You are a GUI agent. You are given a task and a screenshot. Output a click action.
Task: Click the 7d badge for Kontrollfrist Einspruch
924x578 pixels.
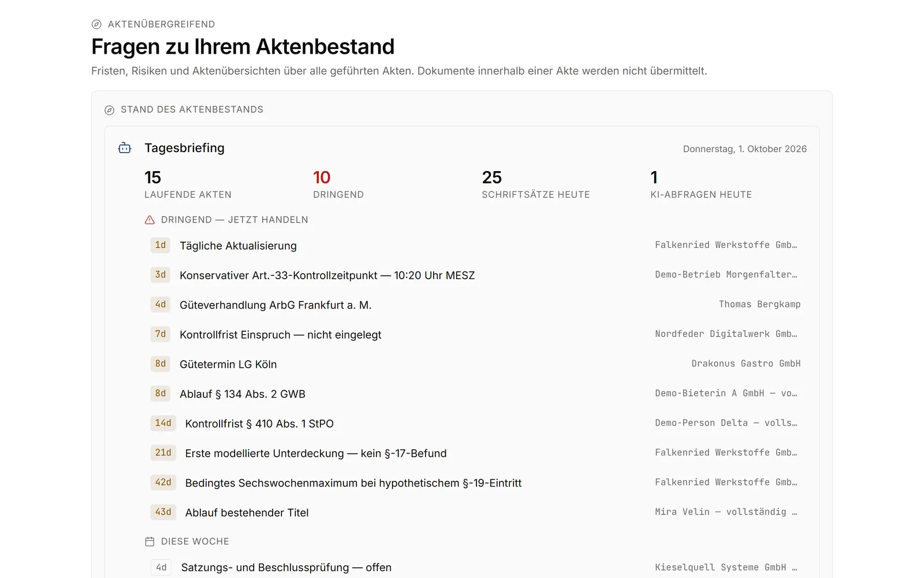(161, 334)
